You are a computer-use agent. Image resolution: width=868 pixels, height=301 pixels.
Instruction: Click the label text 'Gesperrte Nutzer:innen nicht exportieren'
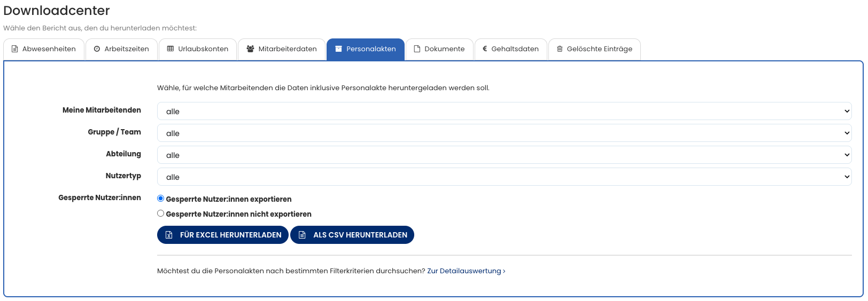[x=238, y=214]
